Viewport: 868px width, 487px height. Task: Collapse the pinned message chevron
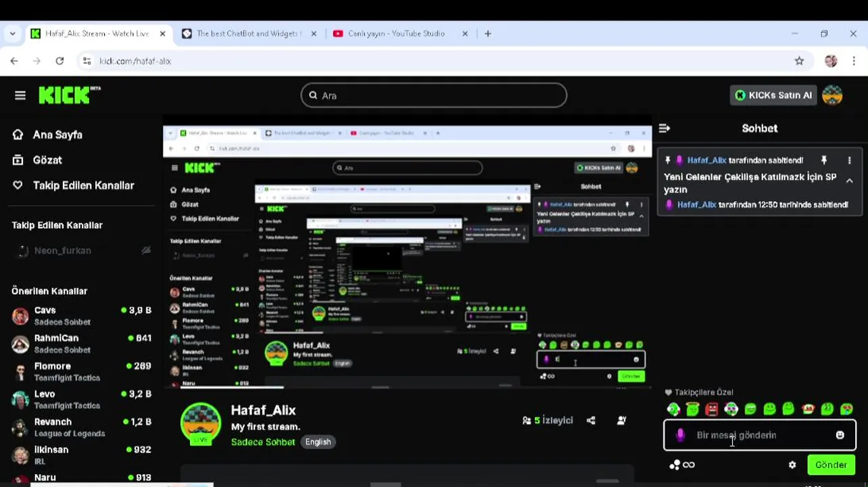[849, 181]
